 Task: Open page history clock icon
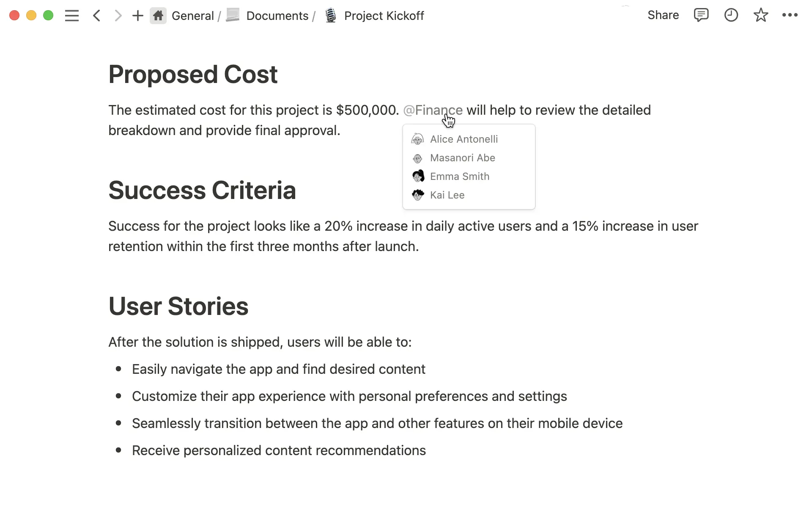click(731, 15)
